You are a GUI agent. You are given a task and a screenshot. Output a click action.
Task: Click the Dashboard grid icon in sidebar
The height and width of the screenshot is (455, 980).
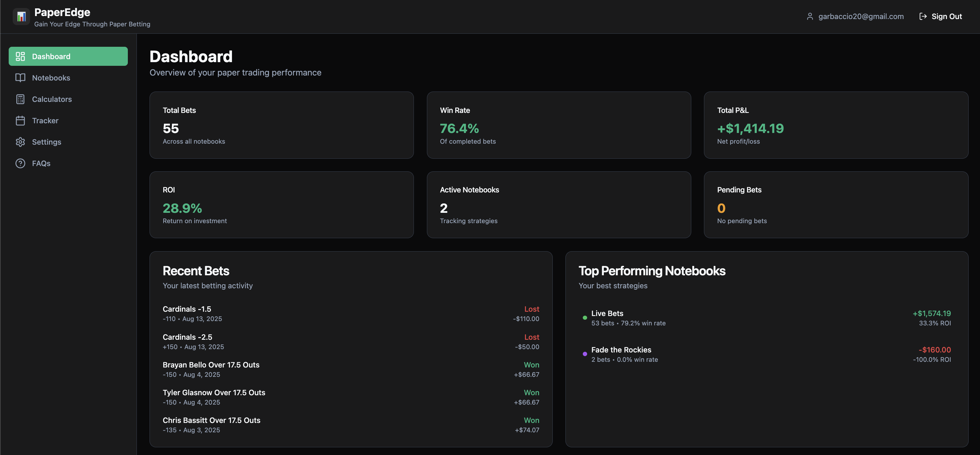tap(20, 56)
